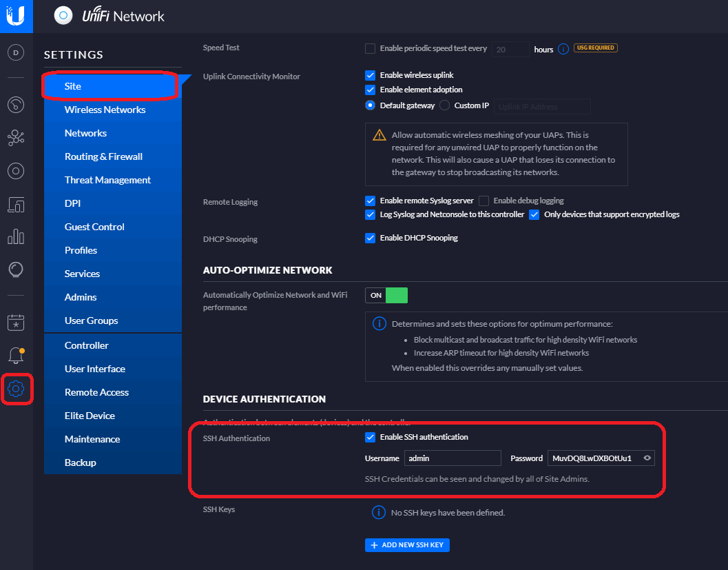
Task: Go to Backup settings
Action: coord(113,462)
